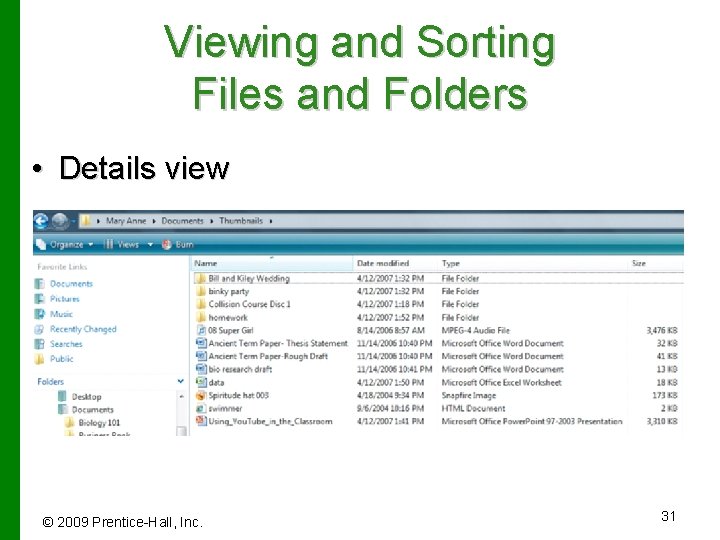The height and width of the screenshot is (540, 720).
Task: Select Ancient Term Paper-Rough Draft file
Action: click(x=268, y=356)
